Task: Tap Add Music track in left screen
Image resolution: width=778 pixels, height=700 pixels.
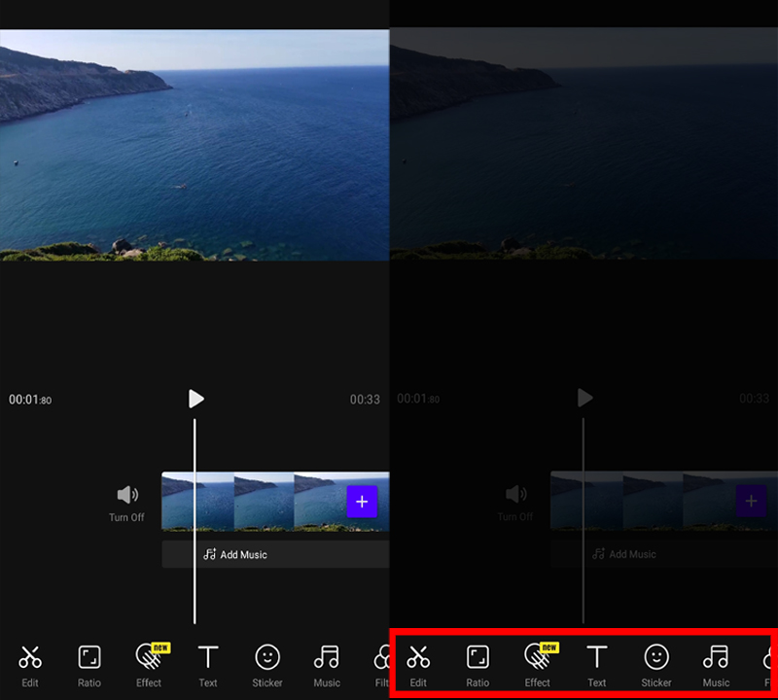Action: (x=275, y=554)
